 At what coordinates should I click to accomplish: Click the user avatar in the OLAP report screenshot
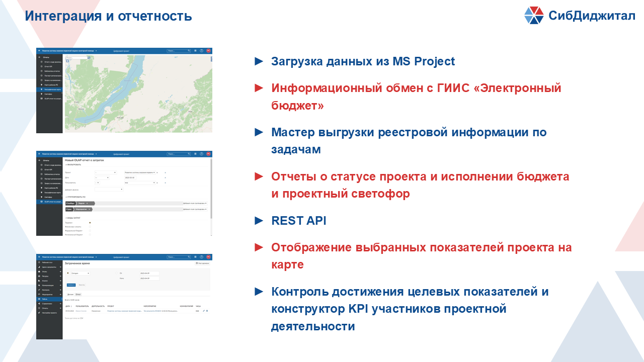click(x=208, y=154)
